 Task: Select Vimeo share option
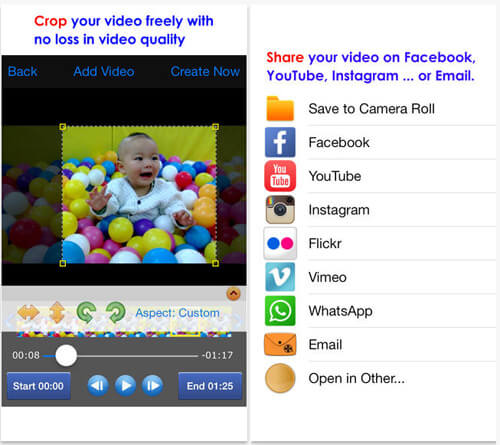click(x=380, y=277)
